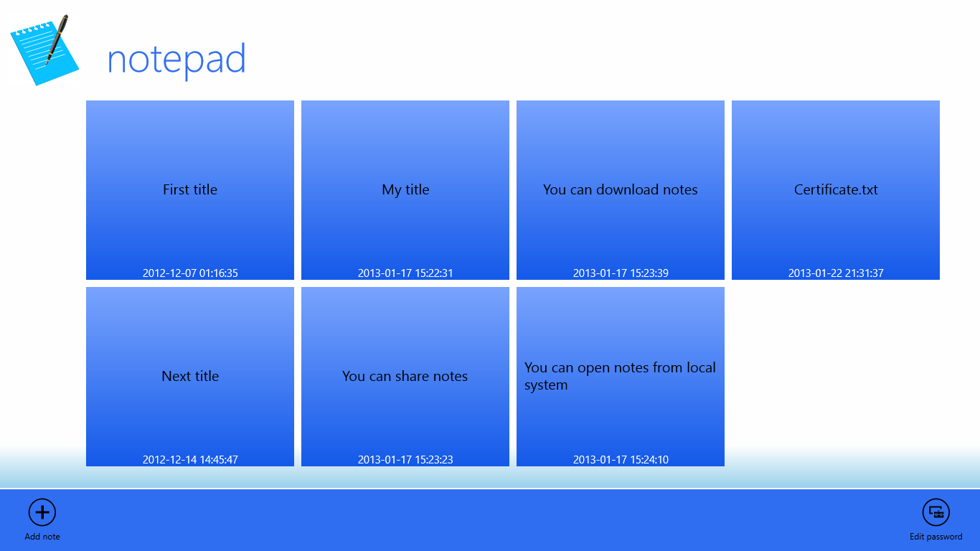Open the 'Next title' note tile
Viewport: 980px width, 551px height.
pyautogui.click(x=190, y=377)
